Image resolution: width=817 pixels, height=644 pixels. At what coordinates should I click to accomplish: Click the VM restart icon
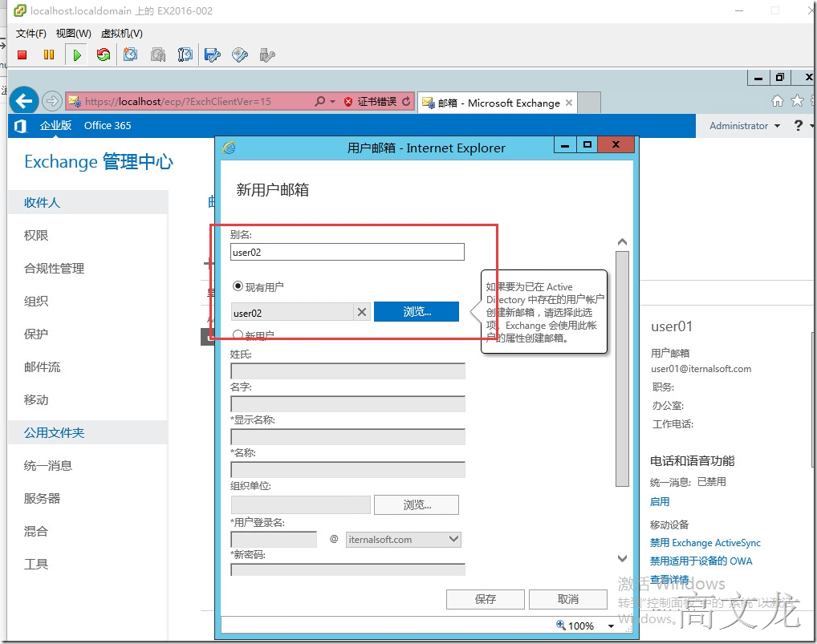pos(104,55)
